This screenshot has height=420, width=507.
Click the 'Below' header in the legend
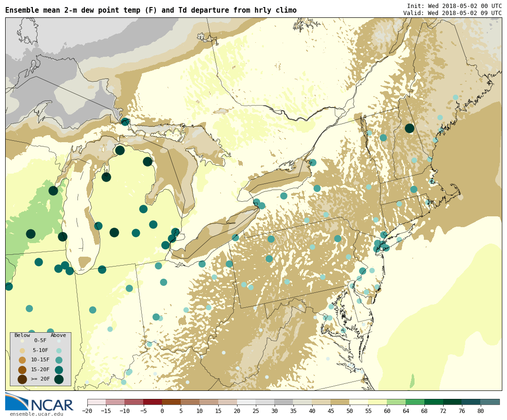(22, 335)
